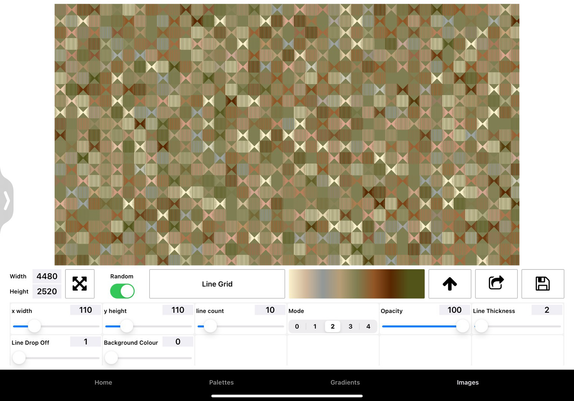Click the y height slider handle
This screenshot has height=401, width=574.
pos(127,326)
